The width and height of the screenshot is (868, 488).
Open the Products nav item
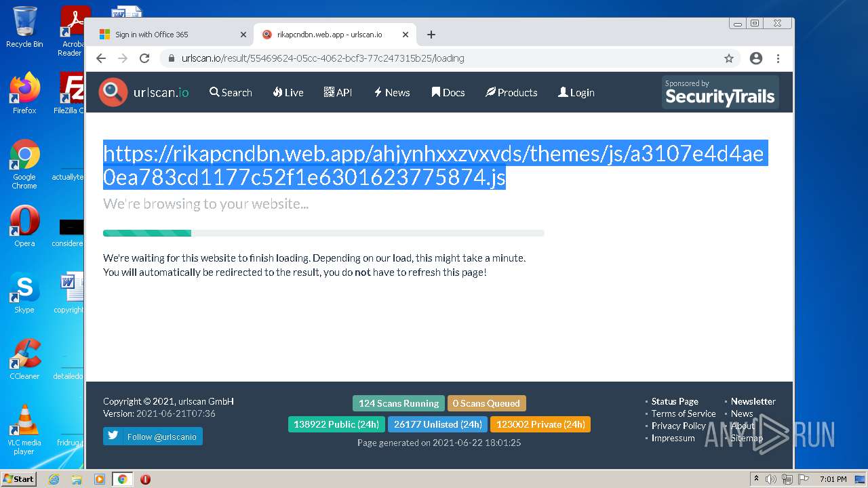tap(511, 92)
